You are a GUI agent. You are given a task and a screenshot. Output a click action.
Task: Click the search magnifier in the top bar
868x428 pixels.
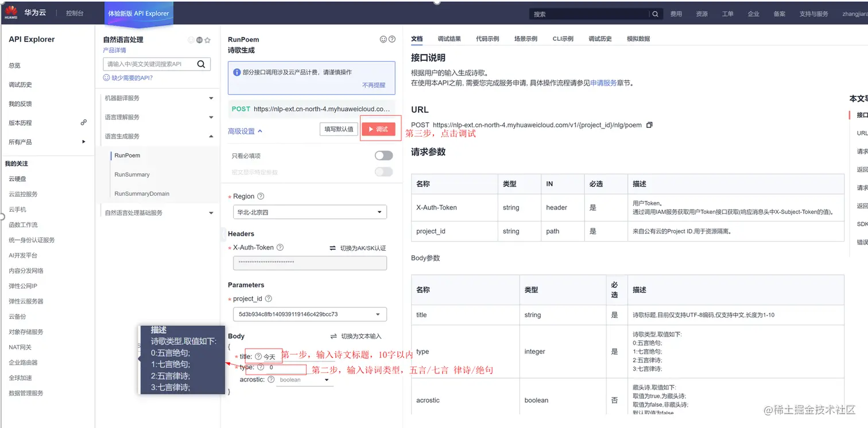point(655,14)
